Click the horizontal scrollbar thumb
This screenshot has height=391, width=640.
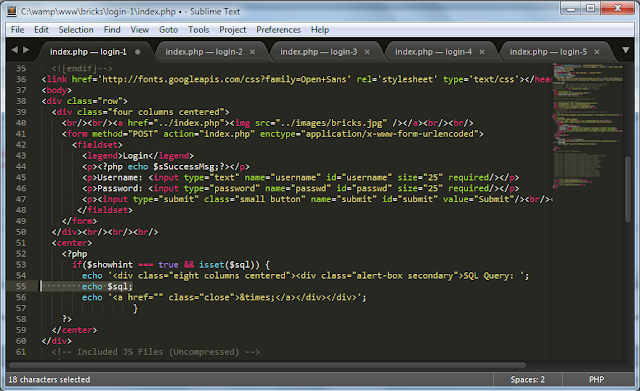coord(267,365)
